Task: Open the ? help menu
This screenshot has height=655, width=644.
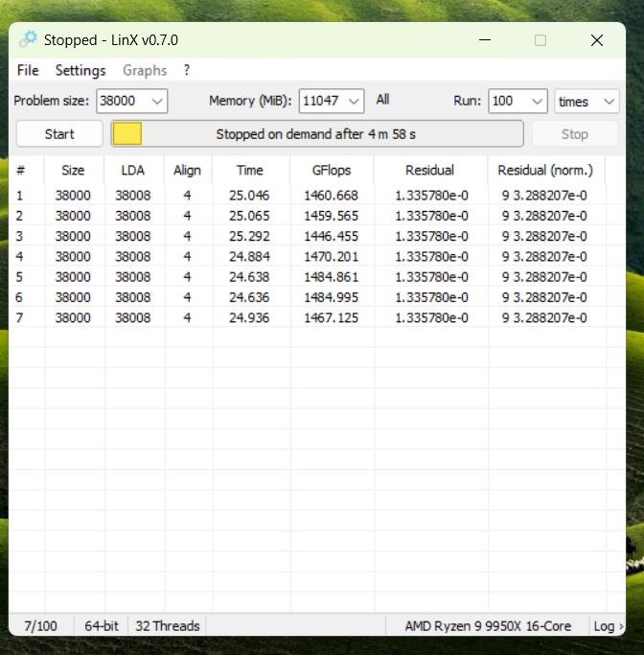Action: (187, 70)
